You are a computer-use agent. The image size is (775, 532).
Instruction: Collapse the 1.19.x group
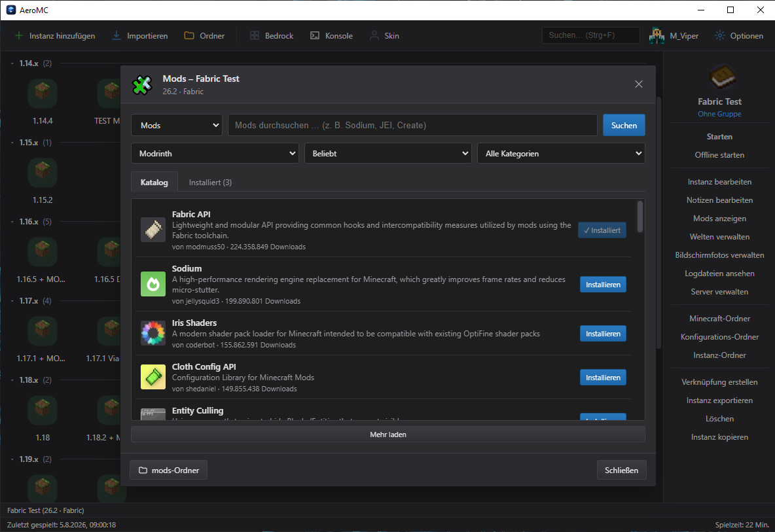[x=12, y=459]
